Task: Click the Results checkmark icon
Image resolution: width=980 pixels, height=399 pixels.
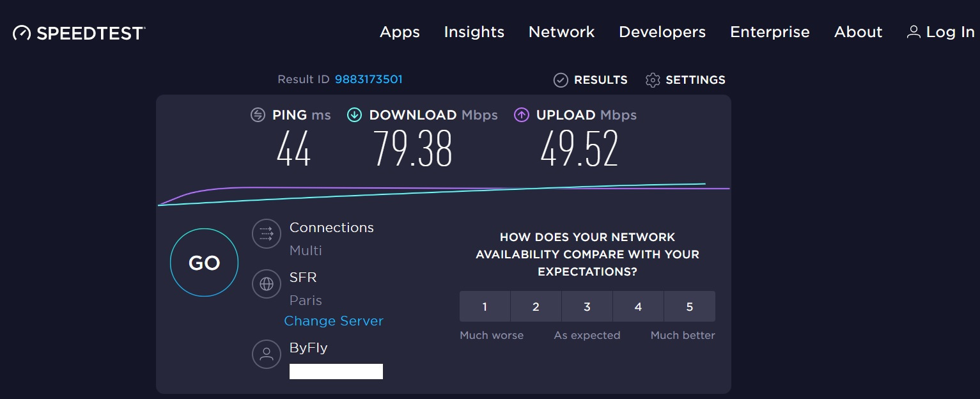Action: click(561, 80)
